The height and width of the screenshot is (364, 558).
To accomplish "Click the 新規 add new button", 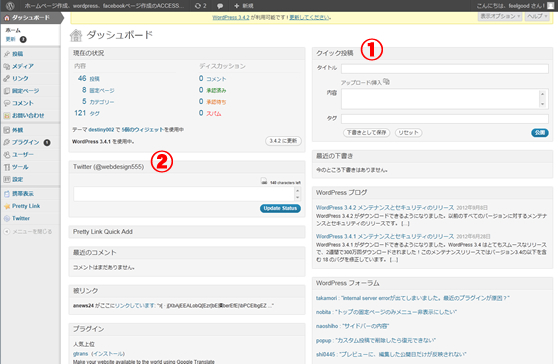I will point(244,6).
